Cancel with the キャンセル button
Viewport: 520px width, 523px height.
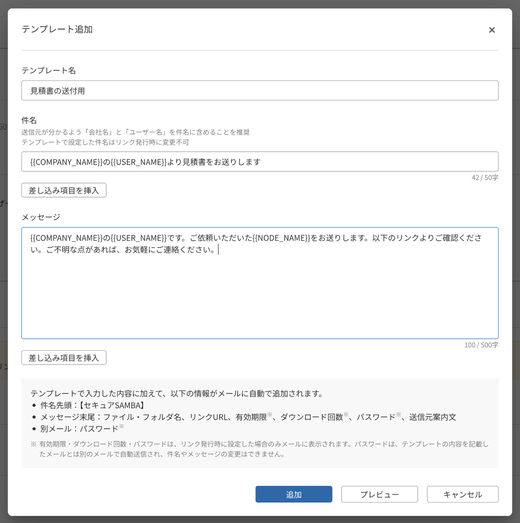click(463, 494)
